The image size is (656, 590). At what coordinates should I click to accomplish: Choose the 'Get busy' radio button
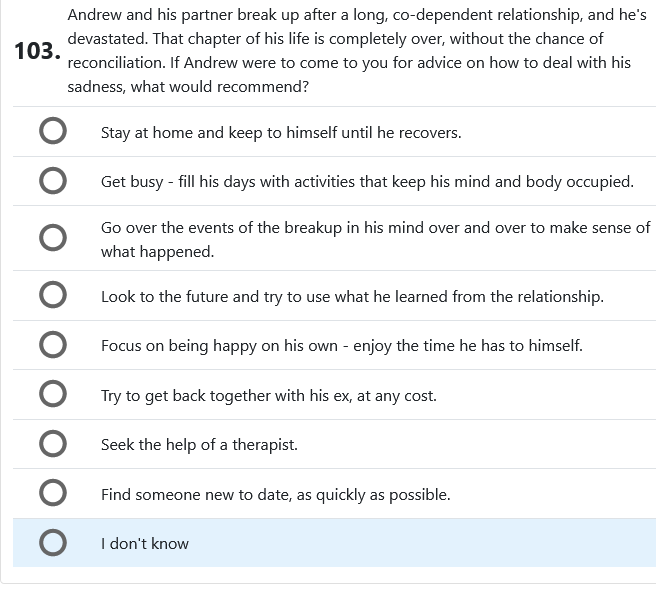pyautogui.click(x=53, y=181)
